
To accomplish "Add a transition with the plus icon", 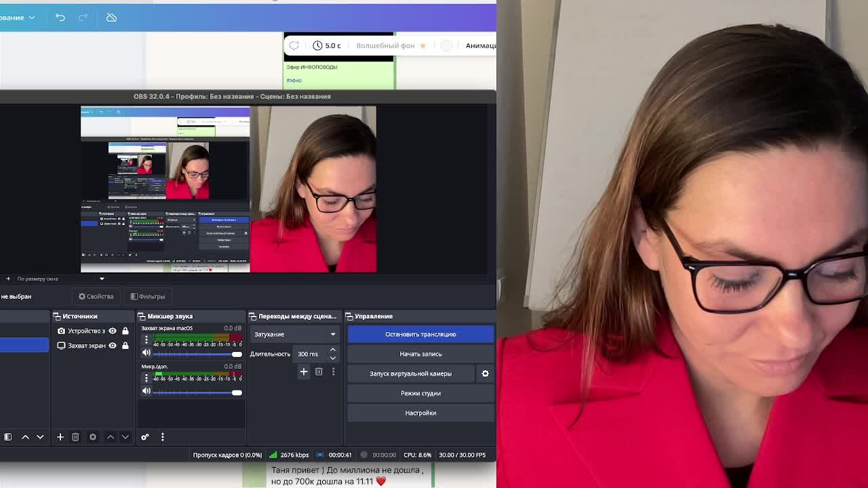I will pos(304,371).
